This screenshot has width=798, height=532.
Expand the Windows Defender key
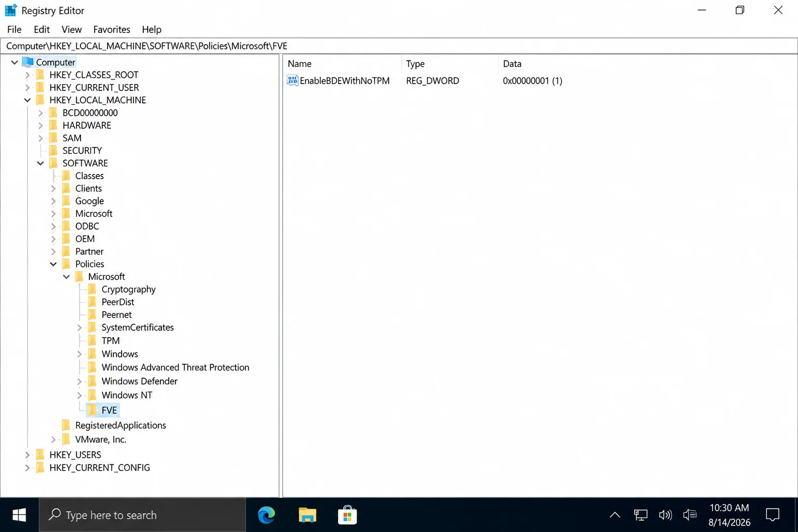coord(79,381)
